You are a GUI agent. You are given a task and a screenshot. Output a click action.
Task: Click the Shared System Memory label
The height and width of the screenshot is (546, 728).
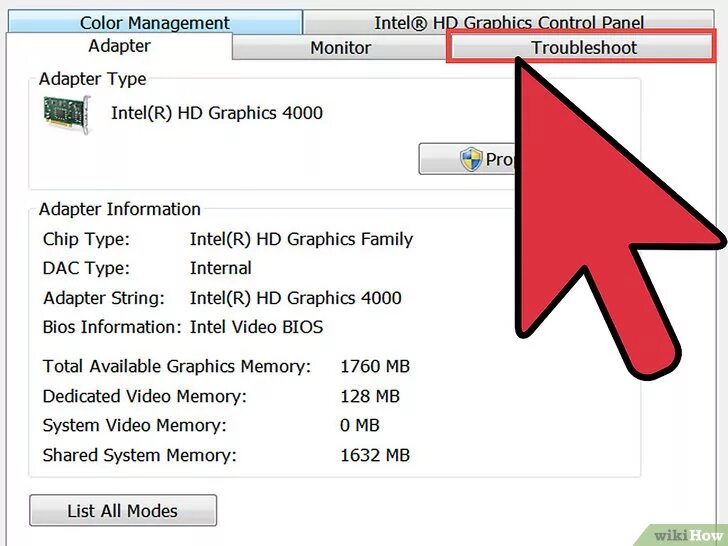coord(139,455)
